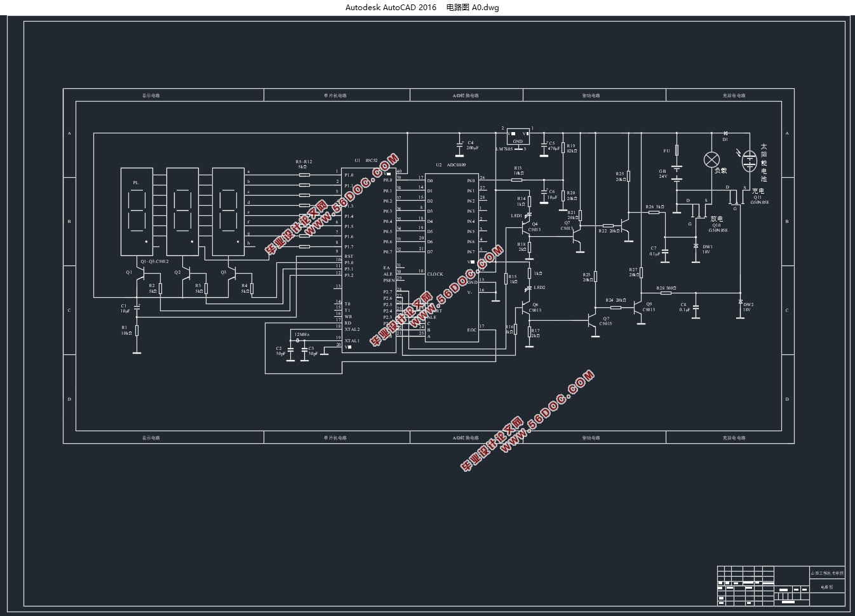855x616 pixels.
Task: Click the D1 diode symbol
Action: click(x=725, y=133)
